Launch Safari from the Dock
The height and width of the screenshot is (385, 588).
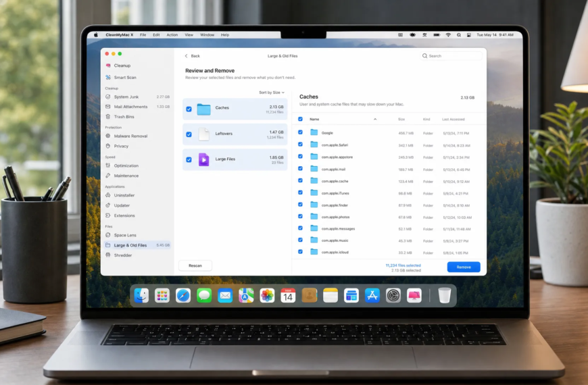point(183,296)
